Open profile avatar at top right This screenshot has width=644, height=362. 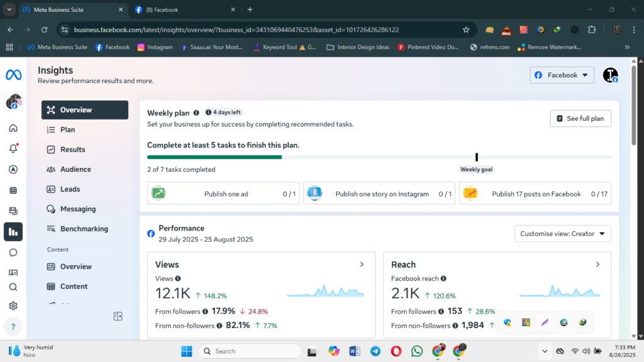click(x=610, y=75)
